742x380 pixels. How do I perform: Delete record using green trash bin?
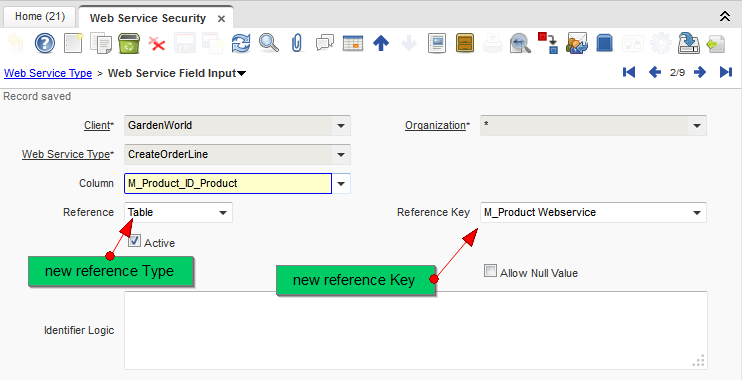pos(129,44)
